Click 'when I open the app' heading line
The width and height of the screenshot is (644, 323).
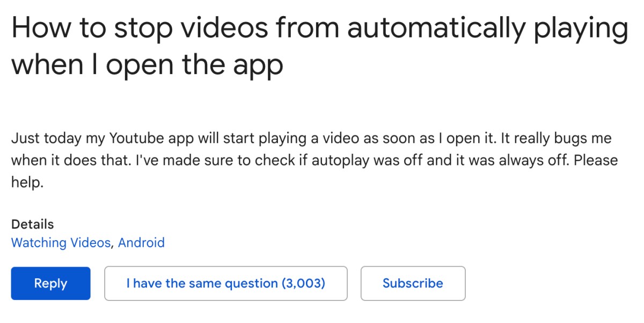[147, 65]
